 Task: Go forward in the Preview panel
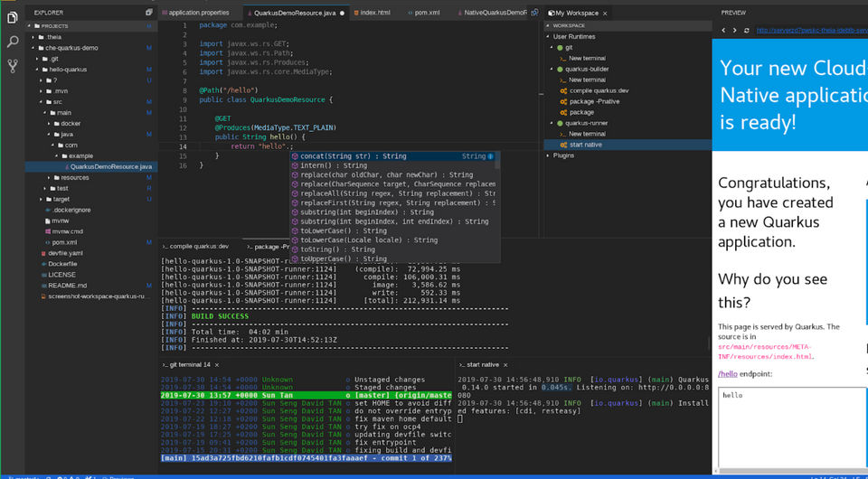(x=734, y=31)
